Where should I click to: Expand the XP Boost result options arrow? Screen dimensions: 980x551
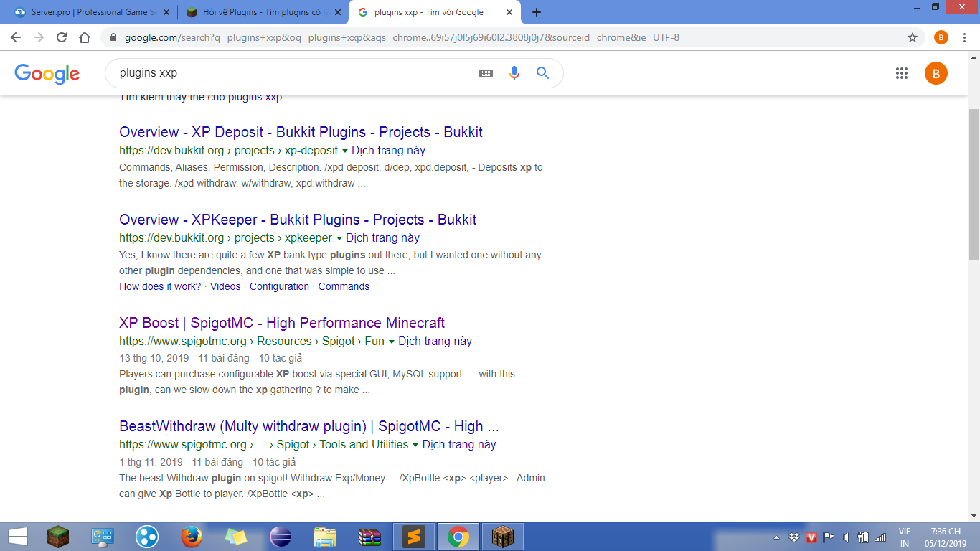click(391, 342)
